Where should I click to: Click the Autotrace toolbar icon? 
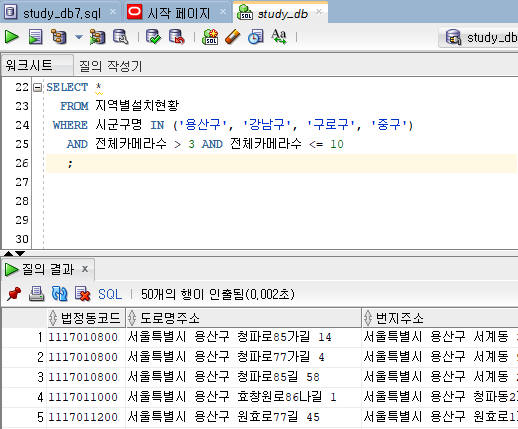coord(97,37)
